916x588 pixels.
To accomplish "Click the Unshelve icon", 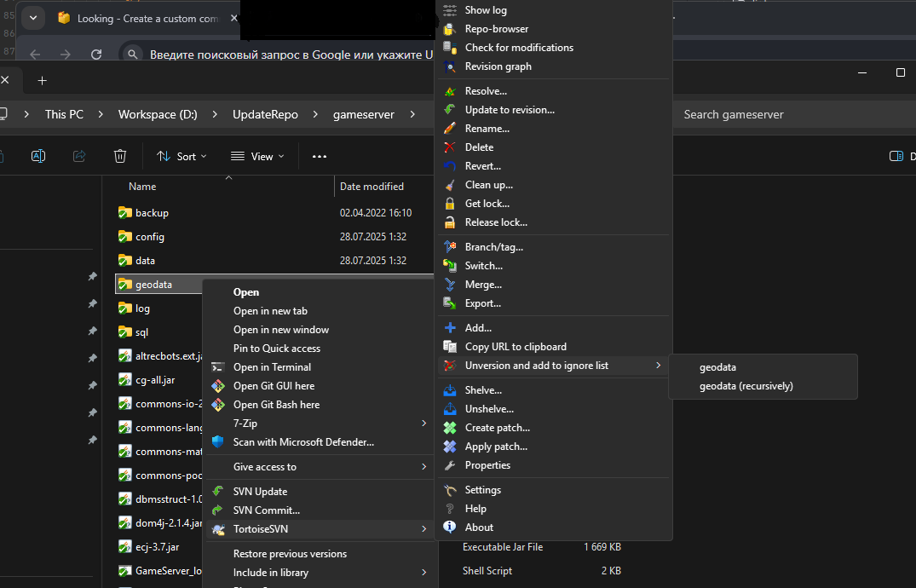I will tap(450, 408).
